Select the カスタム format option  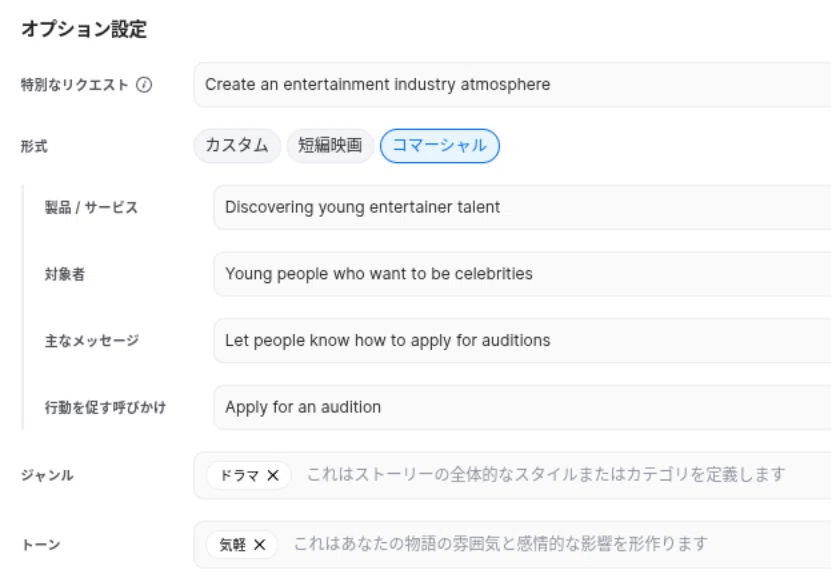[237, 146]
